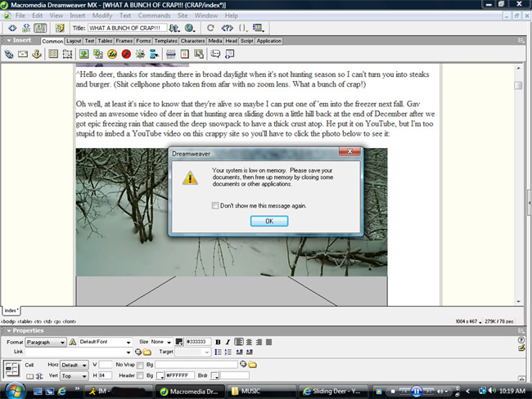Image resolution: width=532 pixels, height=399 pixels.
Task: Open Link field dropdown arrow
Action: [x=128, y=352]
